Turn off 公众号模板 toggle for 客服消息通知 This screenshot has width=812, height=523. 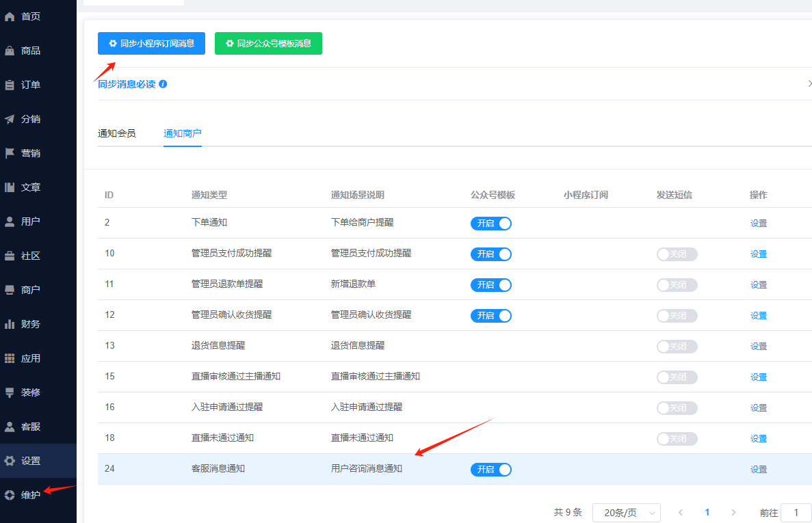click(490, 470)
